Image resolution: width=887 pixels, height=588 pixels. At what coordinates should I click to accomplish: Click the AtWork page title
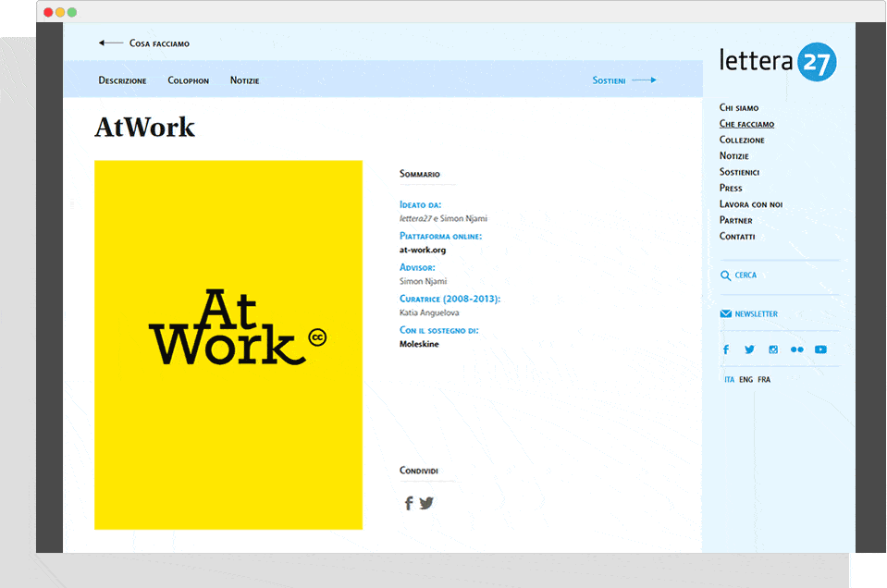(145, 128)
